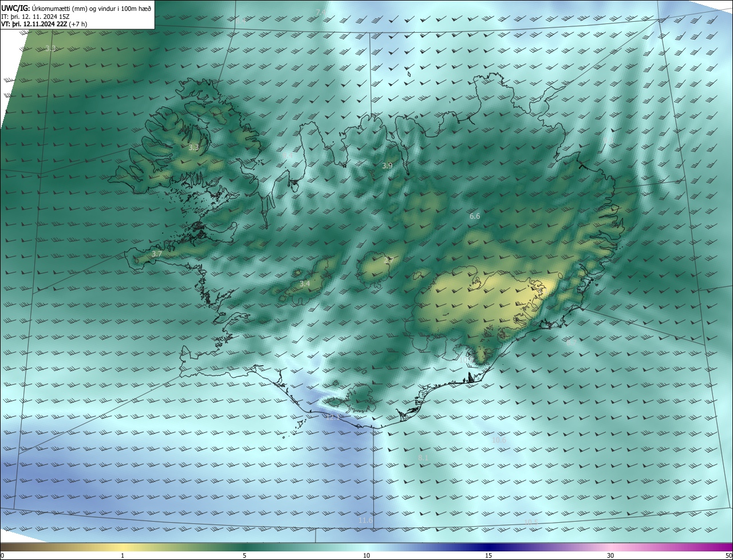The width and height of the screenshot is (733, 560).
Task: Click the 12.1 value label near the coast
Action: [x=333, y=417]
